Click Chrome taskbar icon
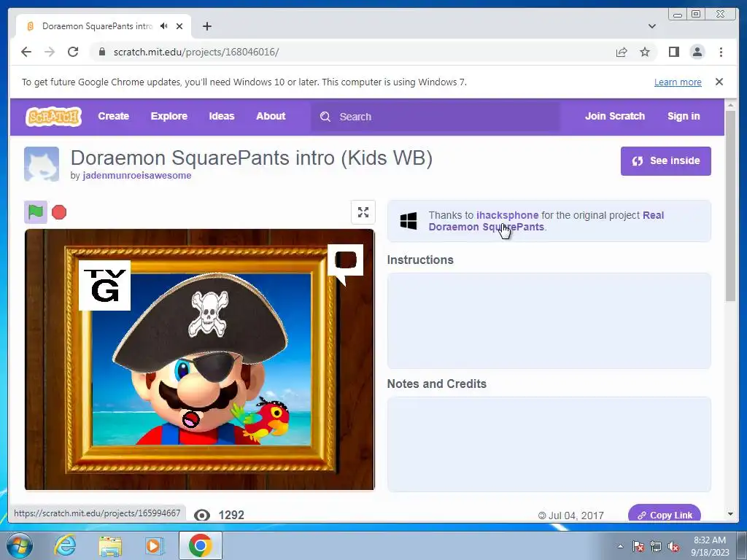Image resolution: width=747 pixels, height=560 pixels. (x=200, y=545)
